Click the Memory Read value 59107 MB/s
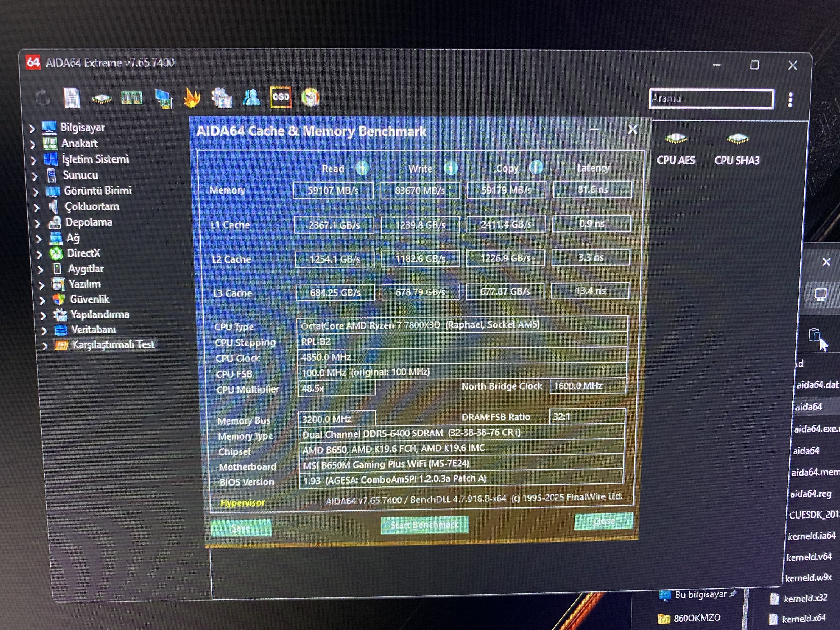 (333, 190)
